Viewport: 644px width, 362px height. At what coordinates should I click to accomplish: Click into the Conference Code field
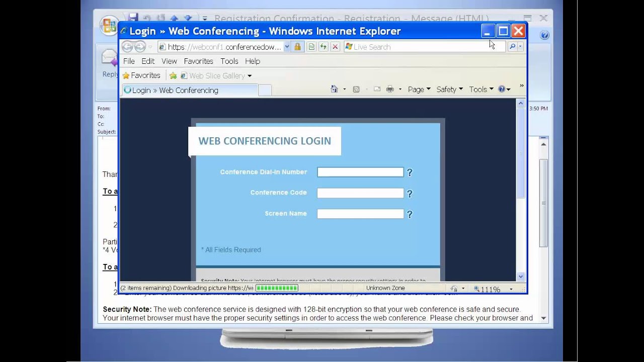[360, 193]
